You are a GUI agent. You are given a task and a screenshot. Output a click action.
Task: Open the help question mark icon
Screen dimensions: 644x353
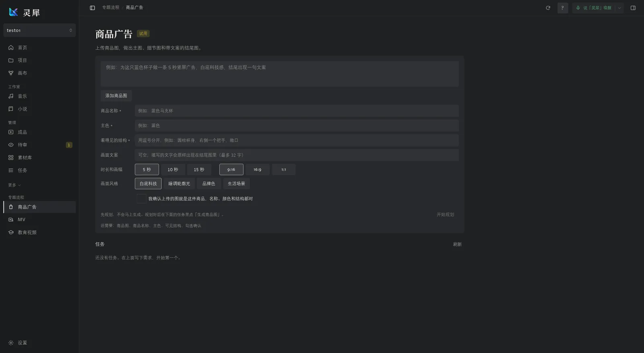click(563, 8)
